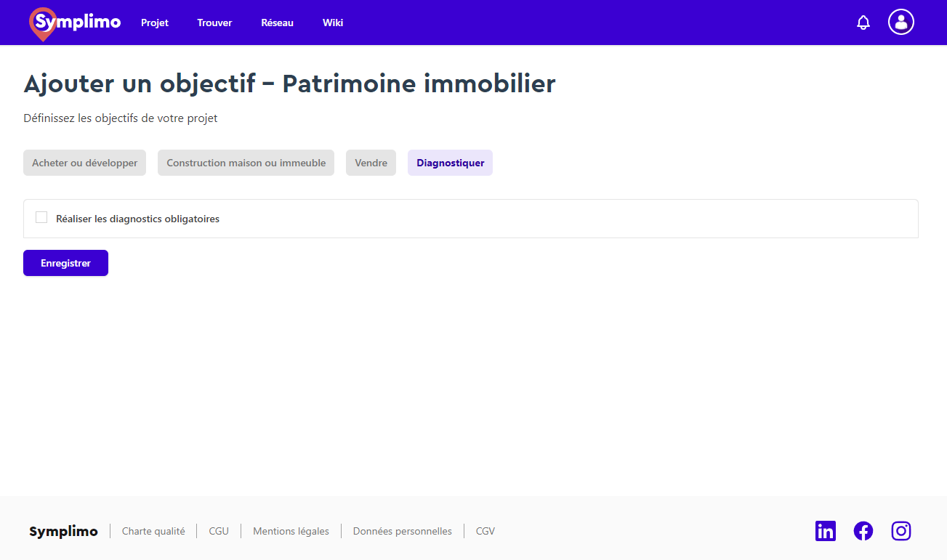Check 'Réaliser les diagnostics obligatoires' checkbox

[41, 218]
